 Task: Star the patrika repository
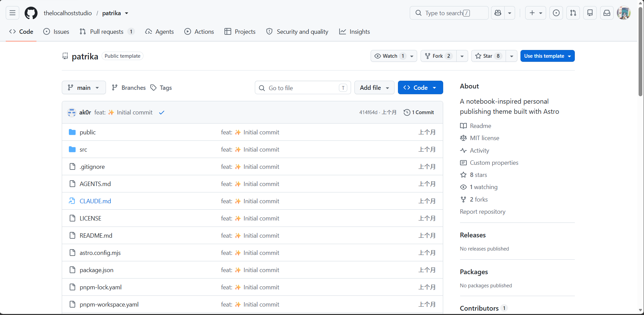[x=488, y=56]
